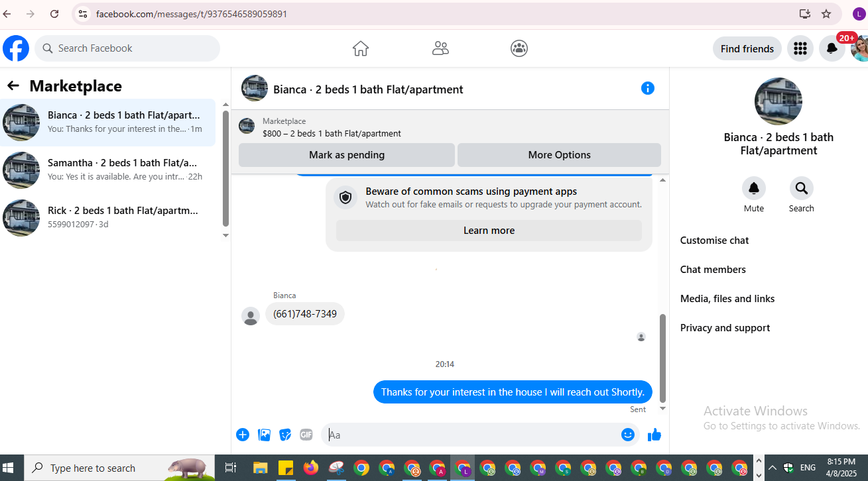Open the emoji picker in message box
The image size is (868, 481).
coord(628,435)
